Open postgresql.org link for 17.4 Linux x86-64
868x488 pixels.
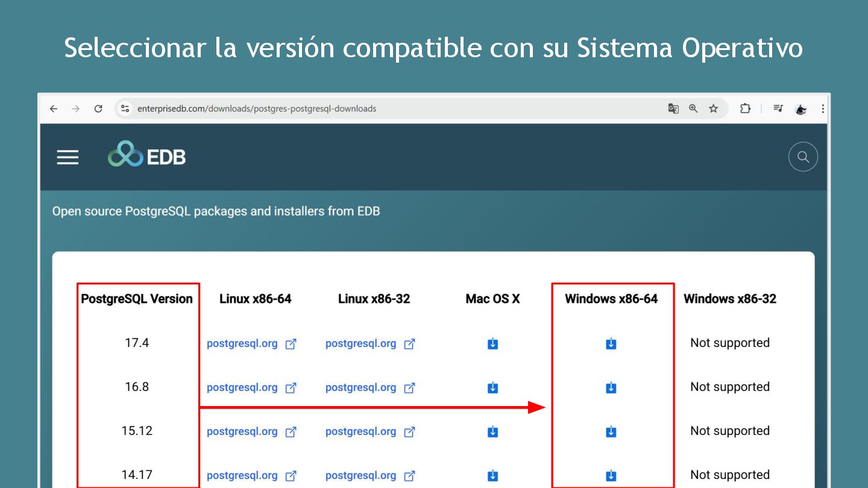(251, 344)
